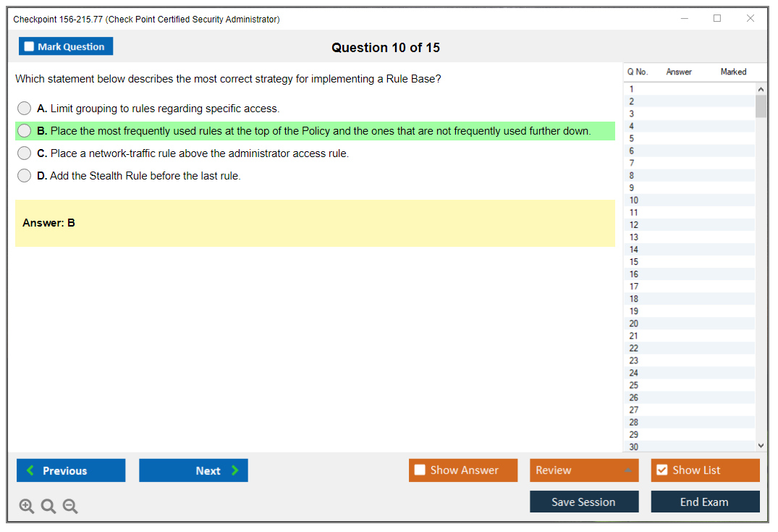Click the zoom reset magnifier icon
The image size is (778, 532).
(x=48, y=507)
